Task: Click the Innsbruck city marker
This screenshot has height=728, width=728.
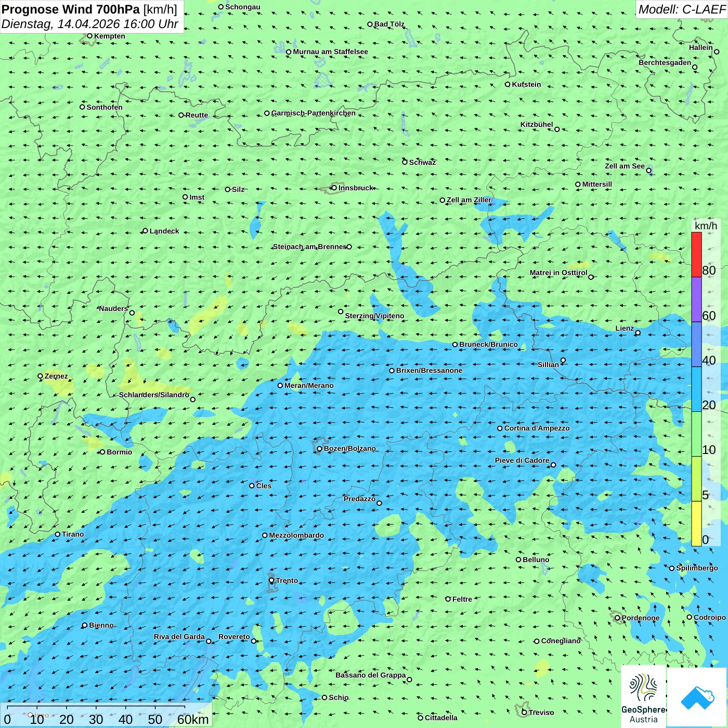Action: (334, 188)
